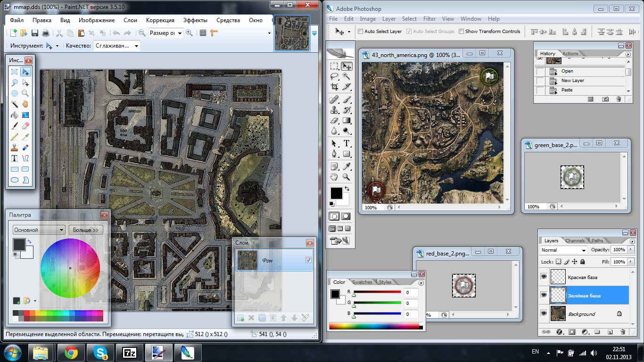
Task: Hide the Красная база layer
Action: click(x=544, y=277)
